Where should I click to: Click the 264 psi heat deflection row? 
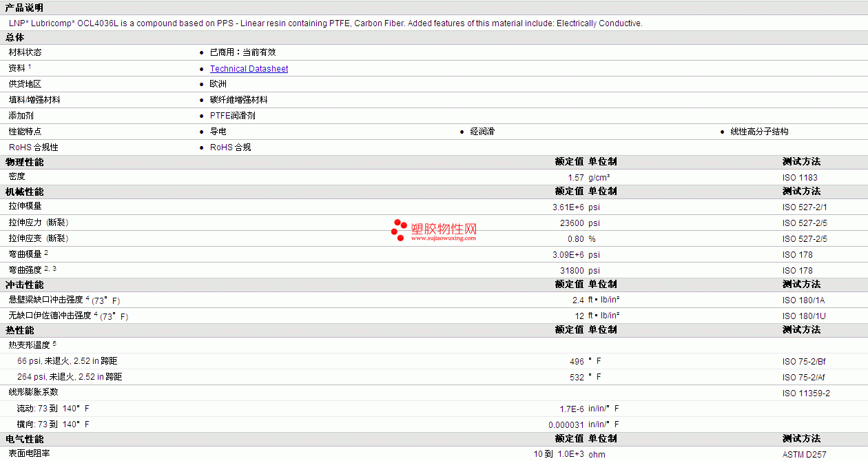70,377
